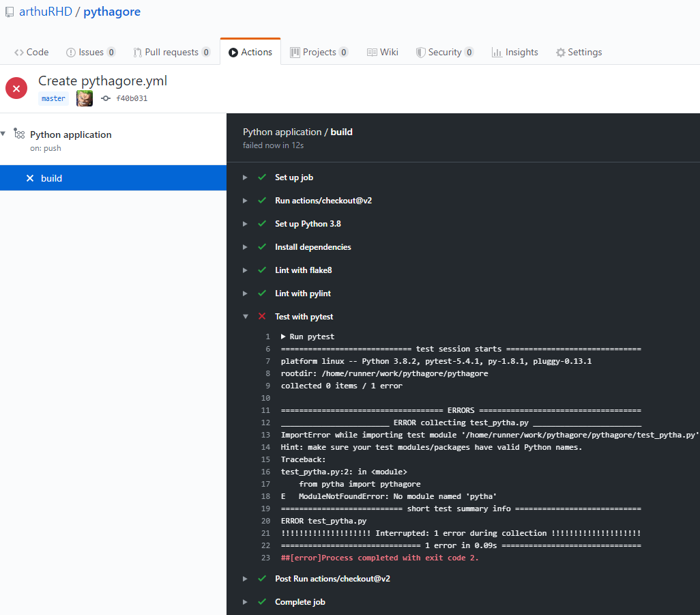Collapse the Python application workflow tree
Viewport: 700px width, 615px height.
click(3, 133)
